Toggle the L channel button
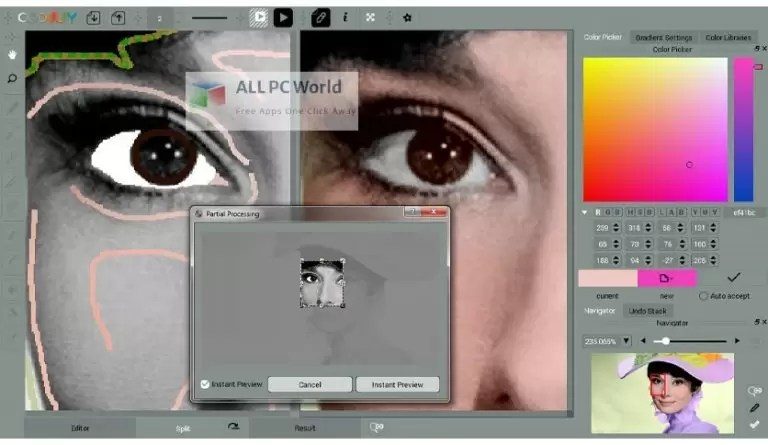The image size is (768, 445). (x=662, y=212)
